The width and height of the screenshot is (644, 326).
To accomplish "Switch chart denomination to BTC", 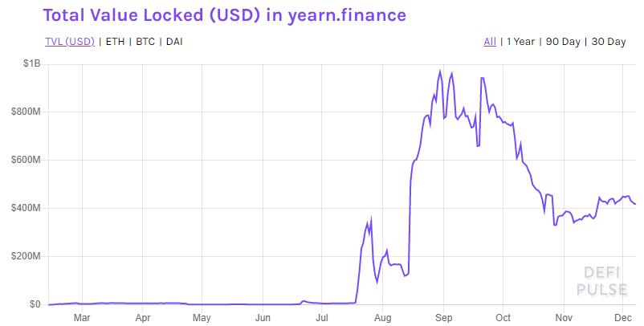I will [x=145, y=42].
